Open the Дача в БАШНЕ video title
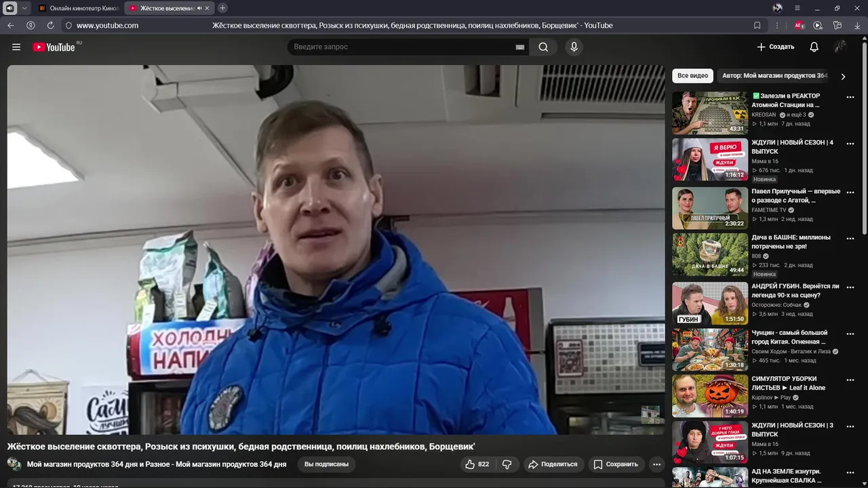 791,242
